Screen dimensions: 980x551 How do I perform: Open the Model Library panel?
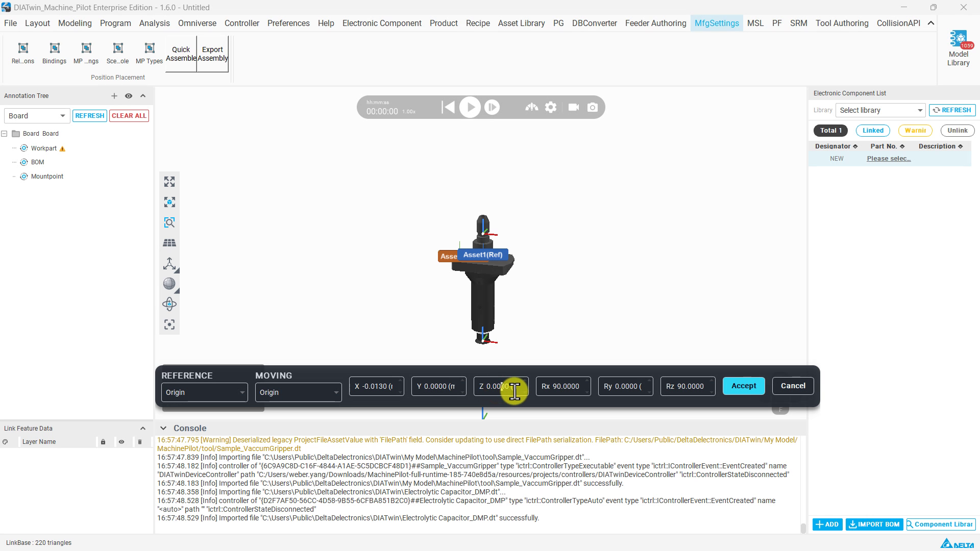tap(958, 48)
